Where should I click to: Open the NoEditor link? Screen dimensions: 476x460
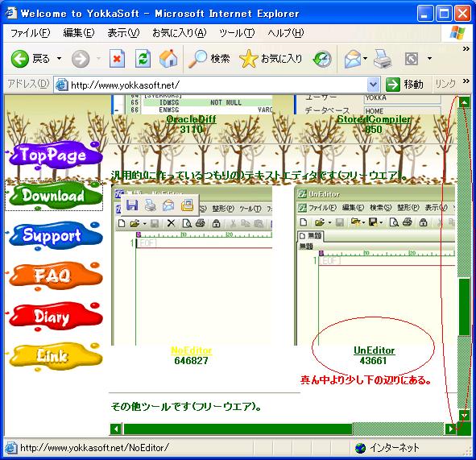coord(191,350)
